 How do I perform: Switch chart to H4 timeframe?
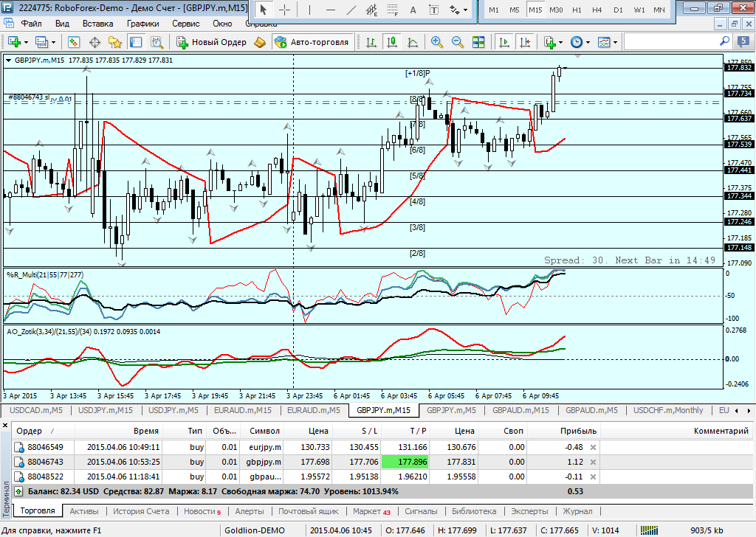597,10
